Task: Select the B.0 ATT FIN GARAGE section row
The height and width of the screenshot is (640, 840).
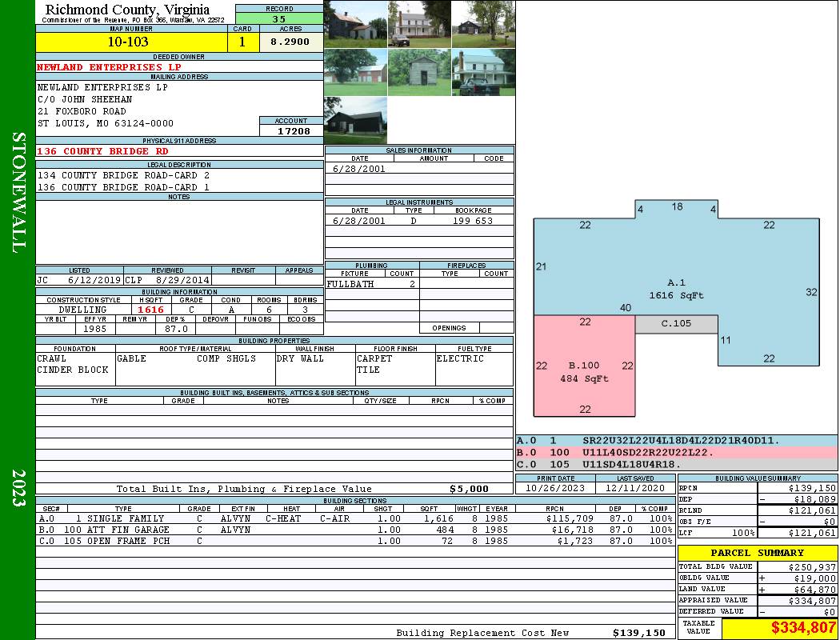Action: pos(355,530)
